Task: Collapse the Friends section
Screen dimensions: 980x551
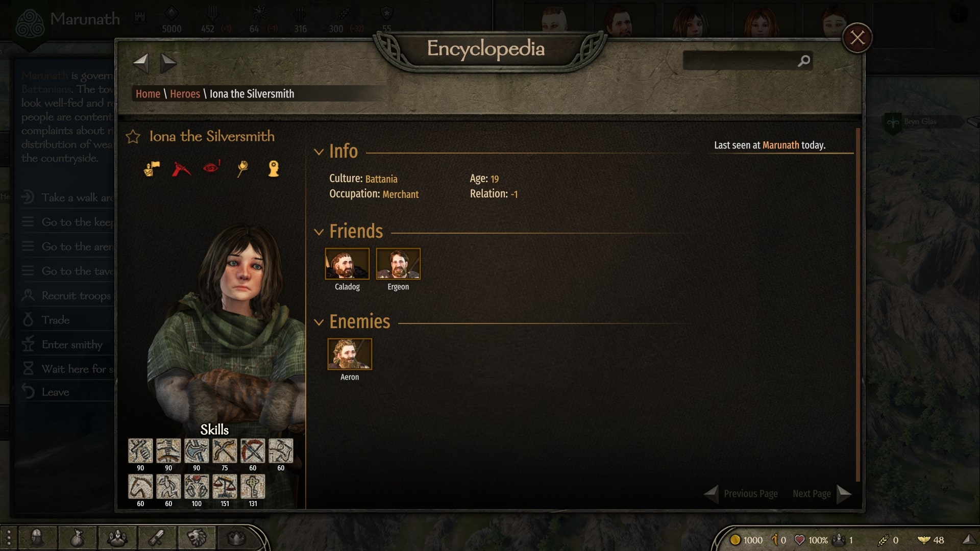Action: [x=318, y=232]
